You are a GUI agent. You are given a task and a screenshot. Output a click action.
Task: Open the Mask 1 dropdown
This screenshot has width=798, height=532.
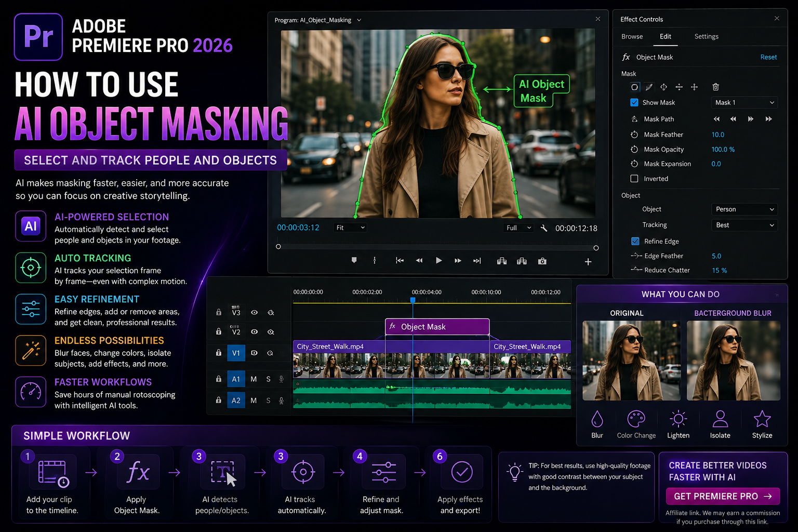click(x=744, y=102)
